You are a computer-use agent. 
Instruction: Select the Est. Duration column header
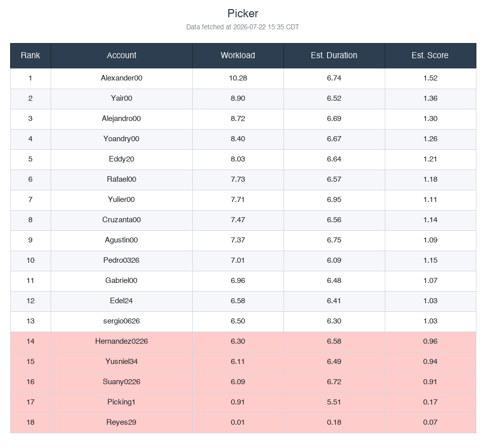(334, 56)
